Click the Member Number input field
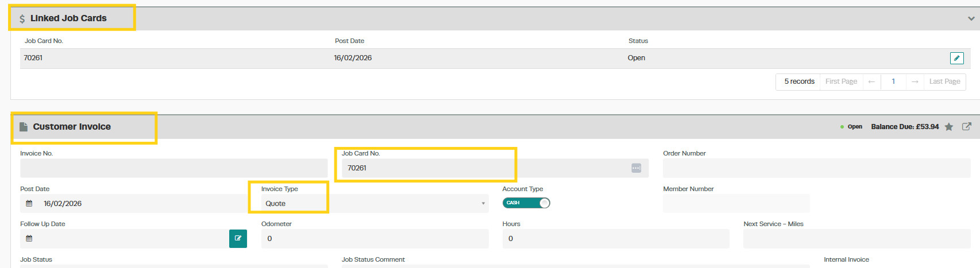The image size is (980, 268). coord(736,204)
